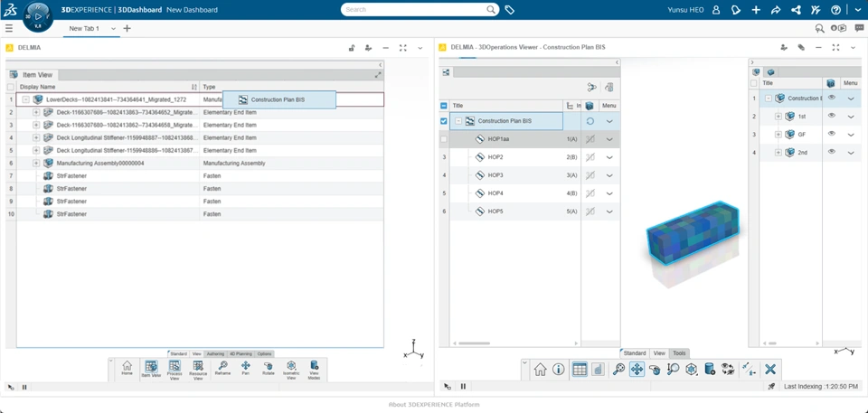This screenshot has height=413, width=868.
Task: Open menu chevron for HOP3 row
Action: (x=609, y=175)
